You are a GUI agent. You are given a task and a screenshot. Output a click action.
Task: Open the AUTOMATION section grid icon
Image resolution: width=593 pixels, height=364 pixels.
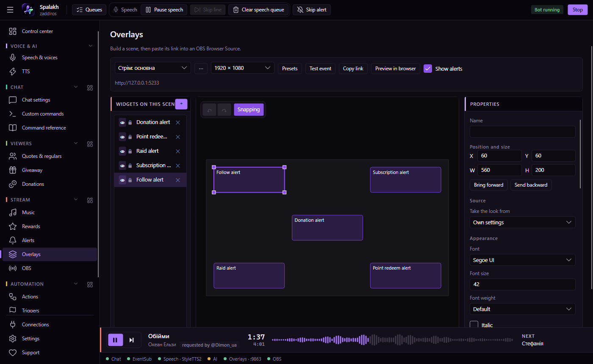tap(90, 284)
